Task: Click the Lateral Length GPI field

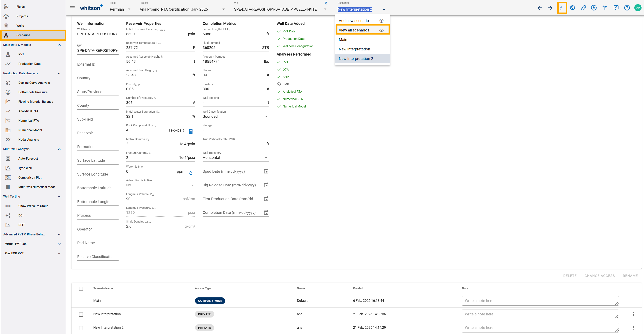Action: 235,34
